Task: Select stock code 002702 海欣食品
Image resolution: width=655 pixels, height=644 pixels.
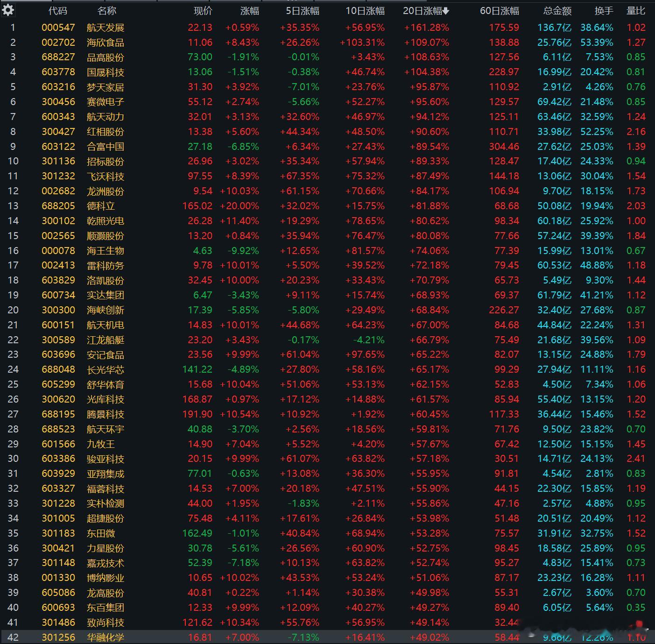Action: coord(58,42)
